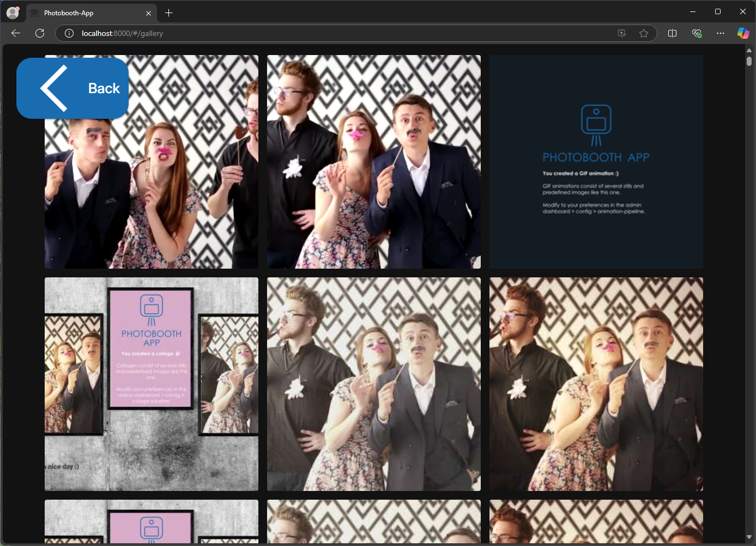Screen dimensions: 756x546
Task: Open the app-available install icon in address bar
Action: tap(622, 33)
